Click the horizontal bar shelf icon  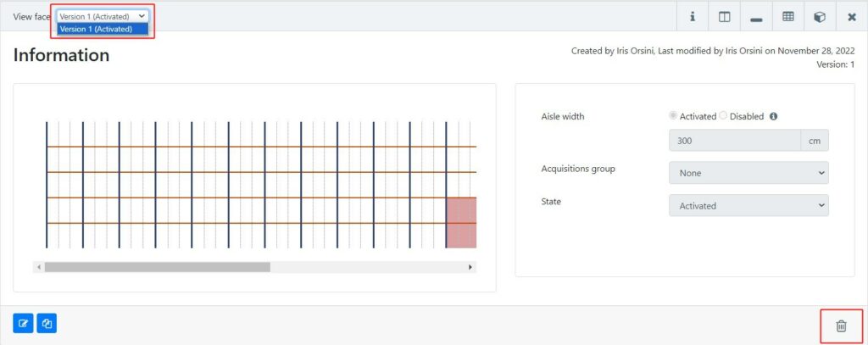pos(756,16)
